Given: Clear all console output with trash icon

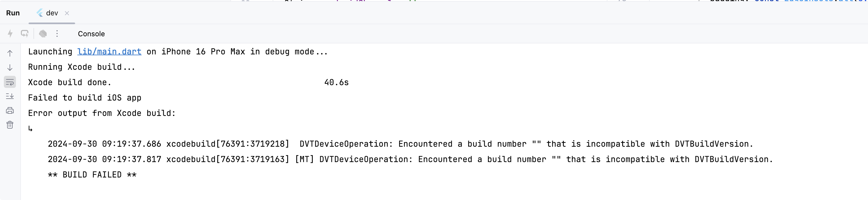Looking at the screenshot, I should [10, 125].
